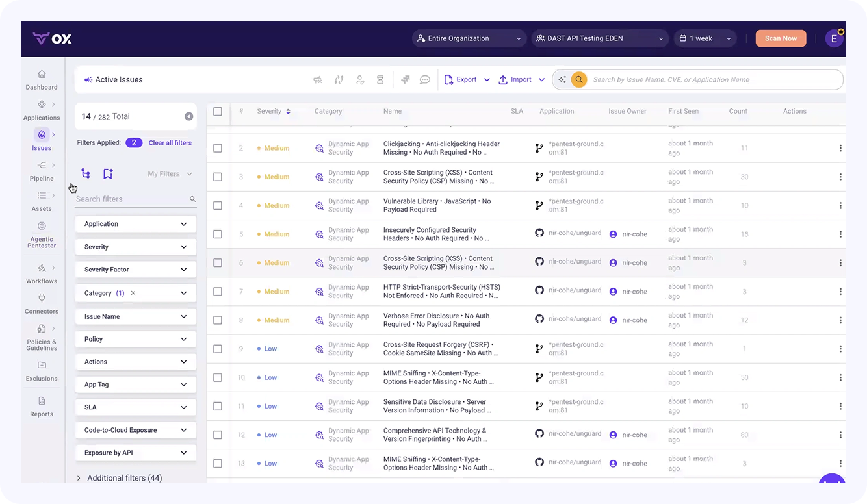Image resolution: width=867 pixels, height=504 pixels.
Task: Click the sync arrows toolbar icon
Action: (339, 80)
